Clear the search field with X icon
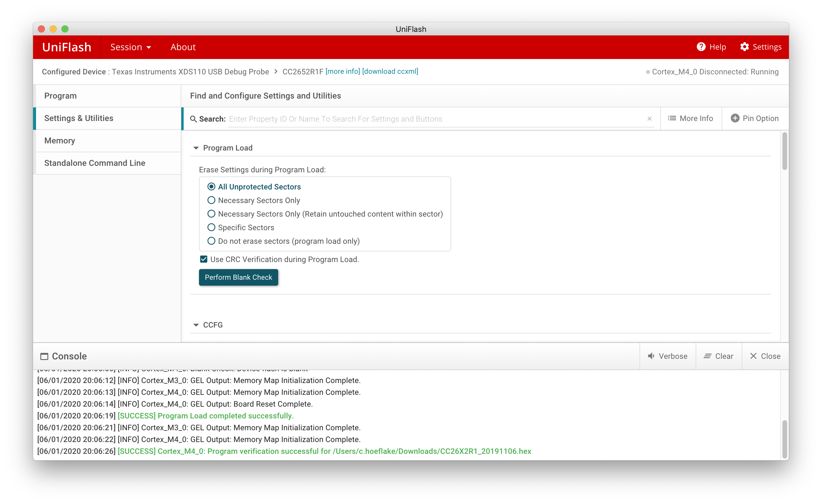Viewport: 822px width, 504px height. coord(649,119)
